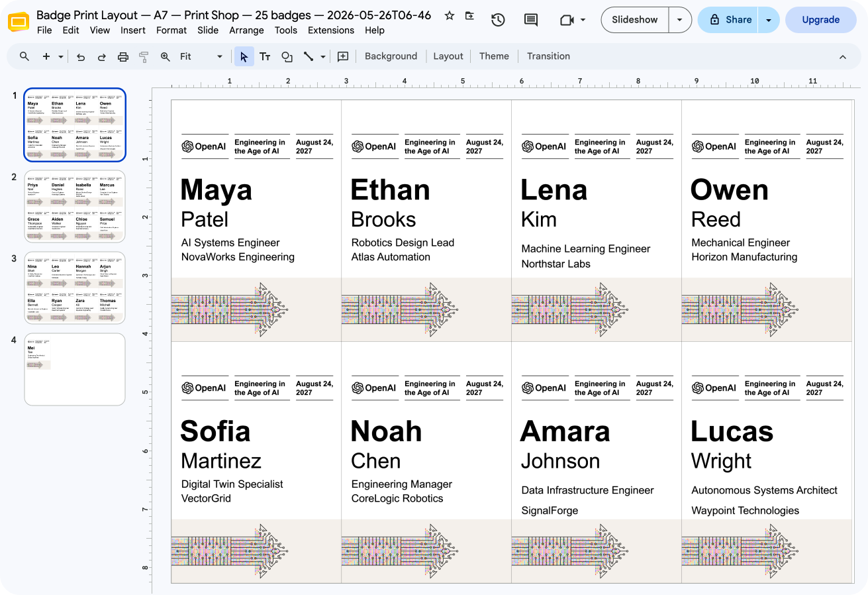Click "Waypoint Technologies" text
Viewport: 868px width, 595px height.
(745, 510)
